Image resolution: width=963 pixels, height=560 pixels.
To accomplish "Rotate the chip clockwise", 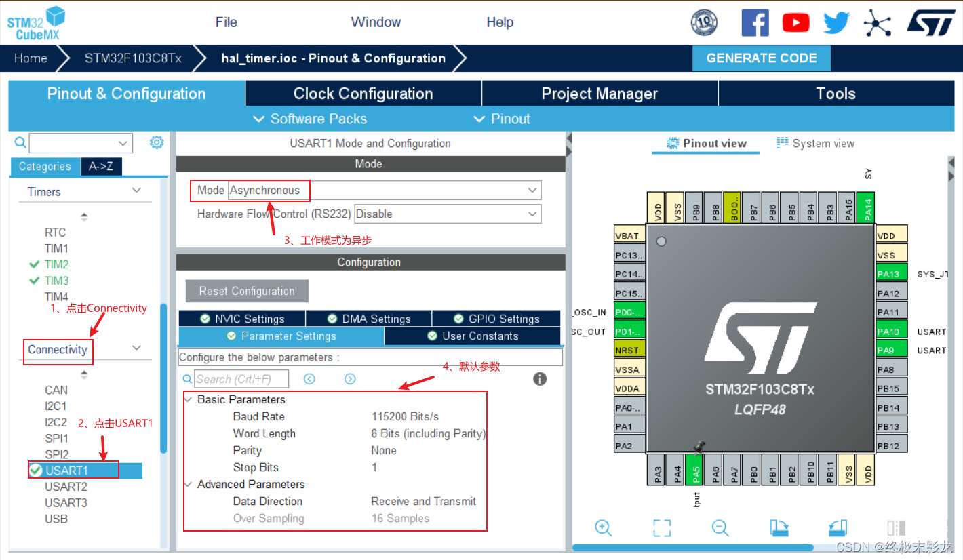I will click(779, 527).
